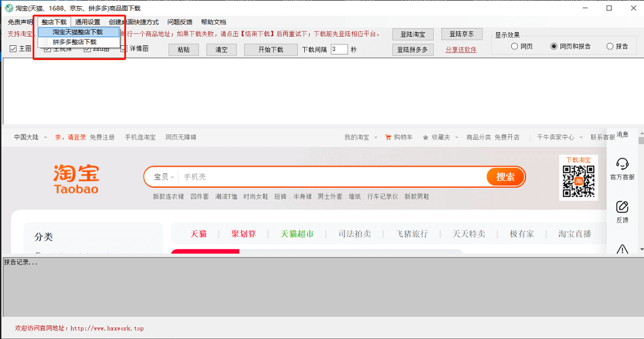Image resolution: width=644 pixels, height=339 pixels.
Task: Click the webpage vertical scrollbar
Action: pyautogui.click(x=641, y=191)
